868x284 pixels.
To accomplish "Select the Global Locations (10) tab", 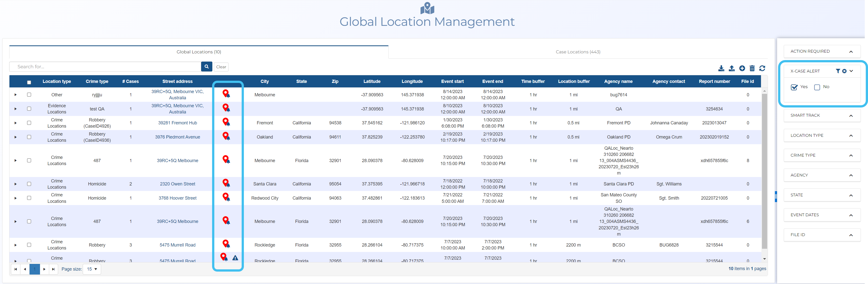I will [x=198, y=52].
